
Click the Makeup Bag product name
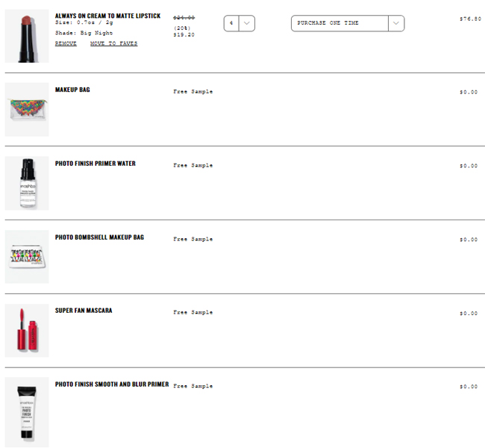point(72,90)
